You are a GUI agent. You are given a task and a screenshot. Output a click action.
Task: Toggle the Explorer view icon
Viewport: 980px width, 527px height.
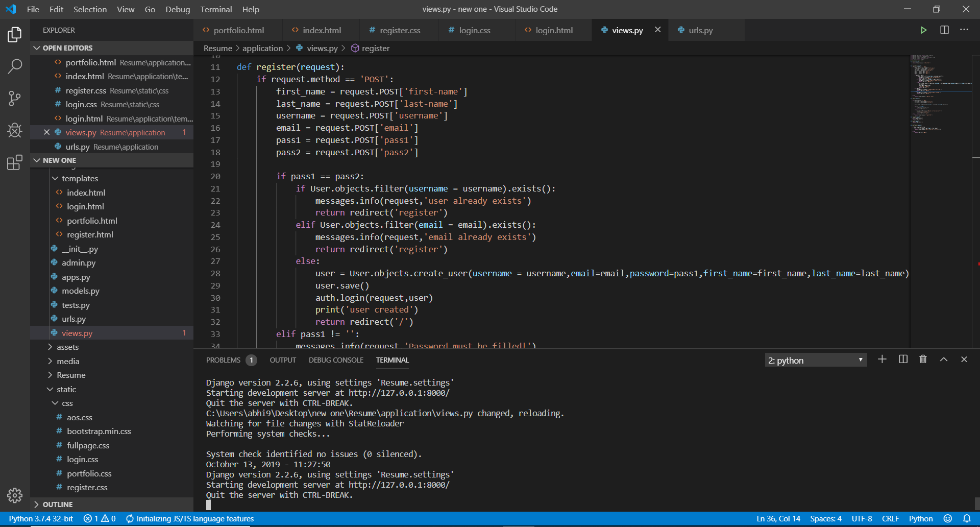15,34
